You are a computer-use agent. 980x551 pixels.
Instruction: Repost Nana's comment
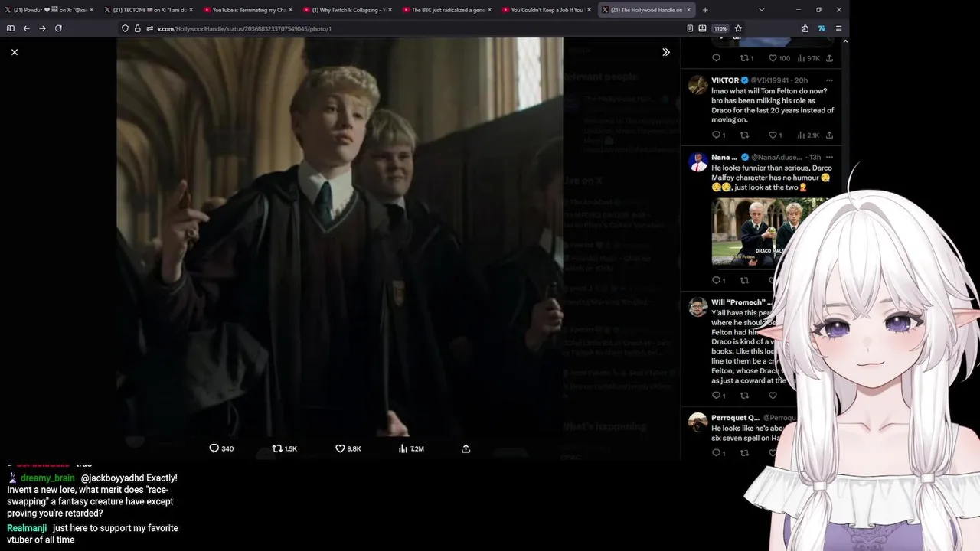(x=744, y=281)
